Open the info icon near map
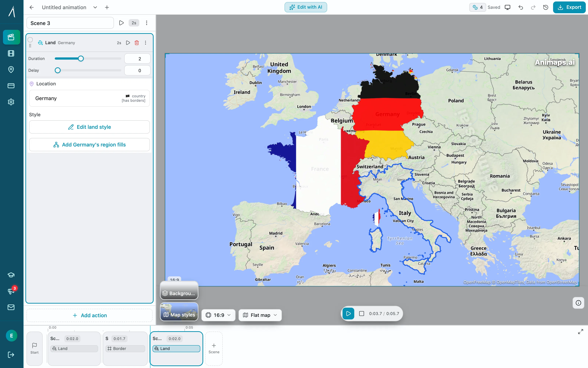This screenshot has height=368, width=588. tap(578, 303)
